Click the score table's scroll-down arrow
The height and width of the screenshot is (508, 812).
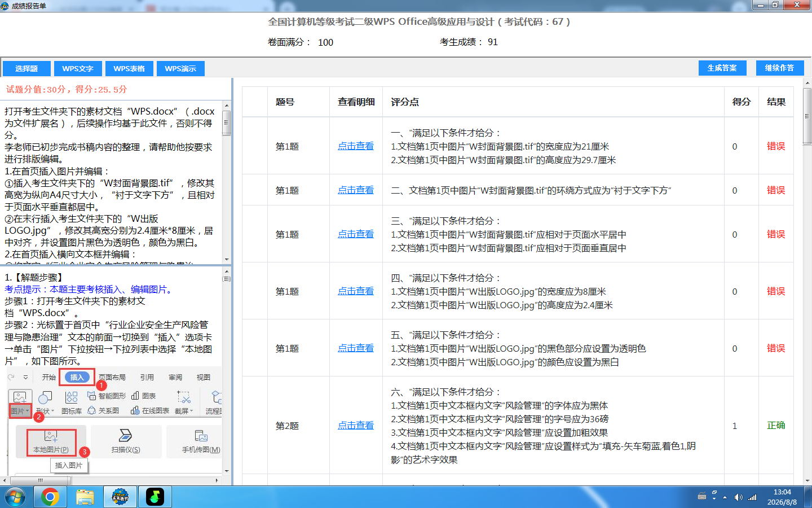(807, 480)
